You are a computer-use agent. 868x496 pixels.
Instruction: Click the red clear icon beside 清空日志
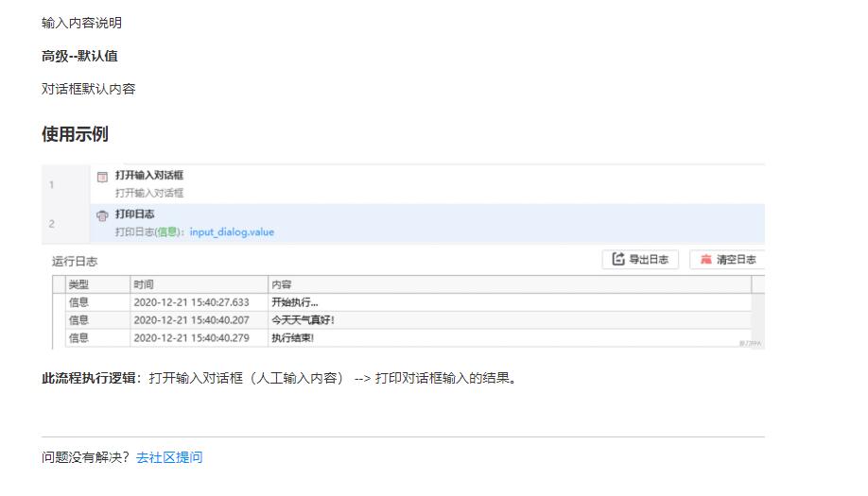coord(705,259)
